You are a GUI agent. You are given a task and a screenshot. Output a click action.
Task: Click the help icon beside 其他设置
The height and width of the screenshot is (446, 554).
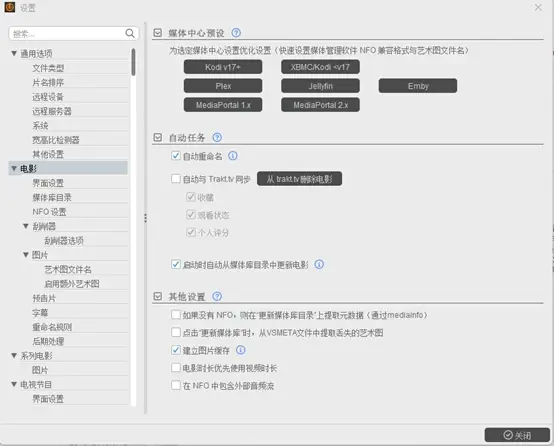click(x=217, y=296)
